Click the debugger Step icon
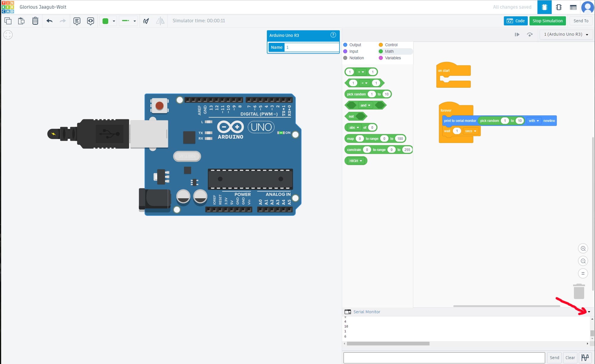Screen dimensions: 595x364 click(x=517, y=34)
